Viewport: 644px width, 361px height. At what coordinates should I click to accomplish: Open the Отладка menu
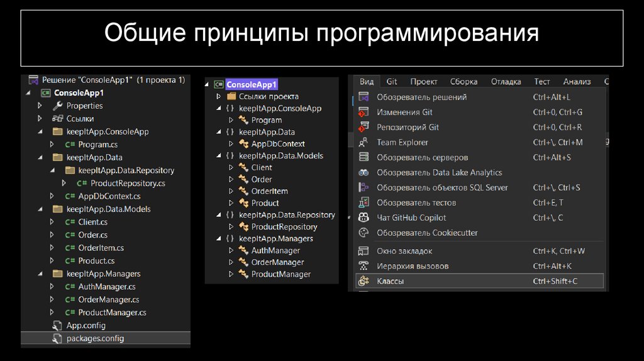(x=506, y=81)
